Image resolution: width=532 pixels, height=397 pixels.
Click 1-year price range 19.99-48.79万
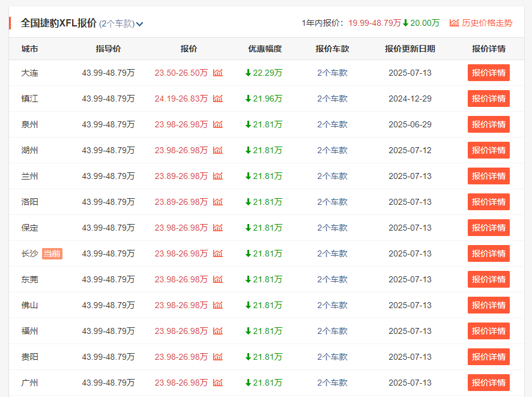point(375,23)
